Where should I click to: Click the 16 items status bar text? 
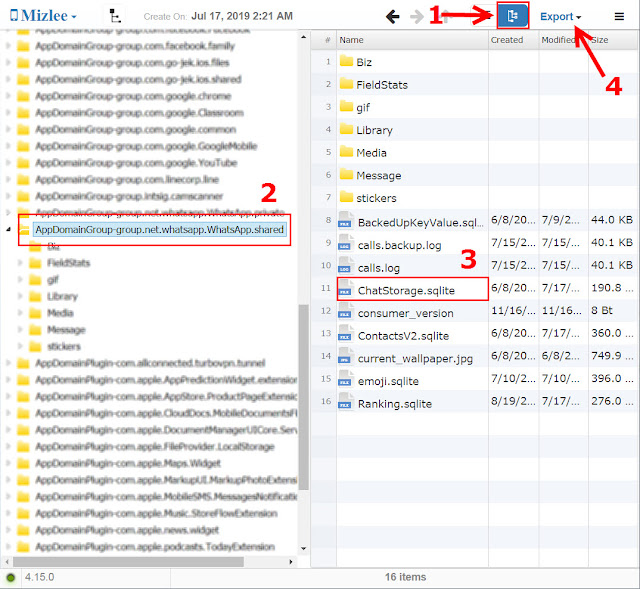[405, 577]
